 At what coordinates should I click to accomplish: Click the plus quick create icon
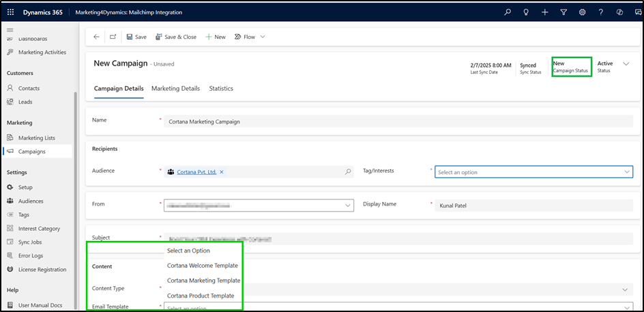[544, 12]
